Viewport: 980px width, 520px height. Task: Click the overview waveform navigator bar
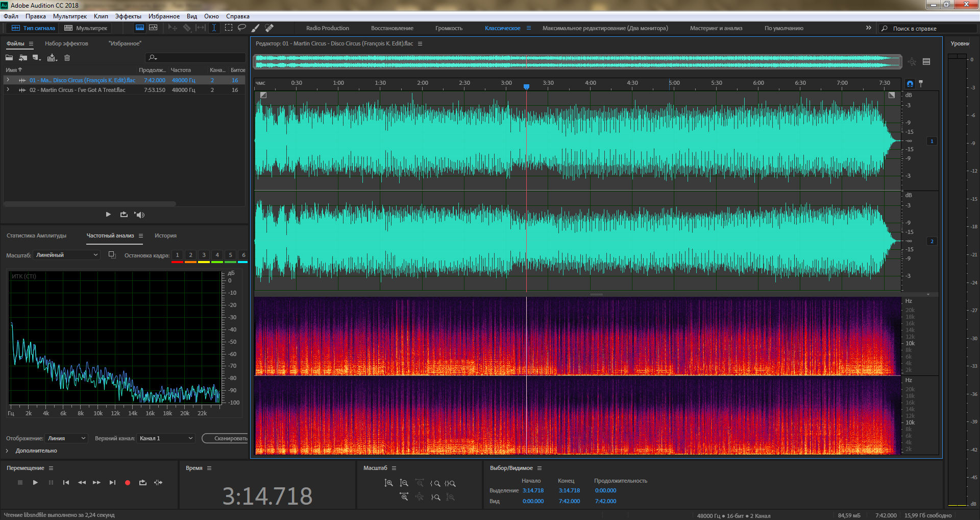578,62
